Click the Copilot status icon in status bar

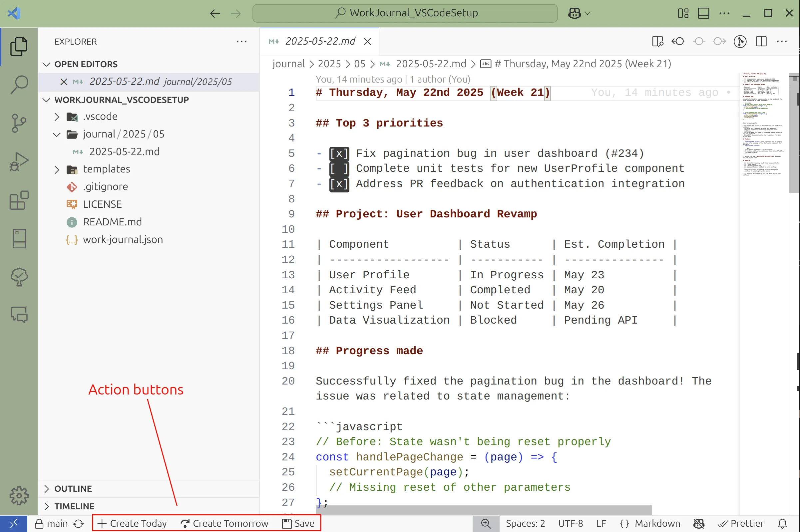(699, 524)
